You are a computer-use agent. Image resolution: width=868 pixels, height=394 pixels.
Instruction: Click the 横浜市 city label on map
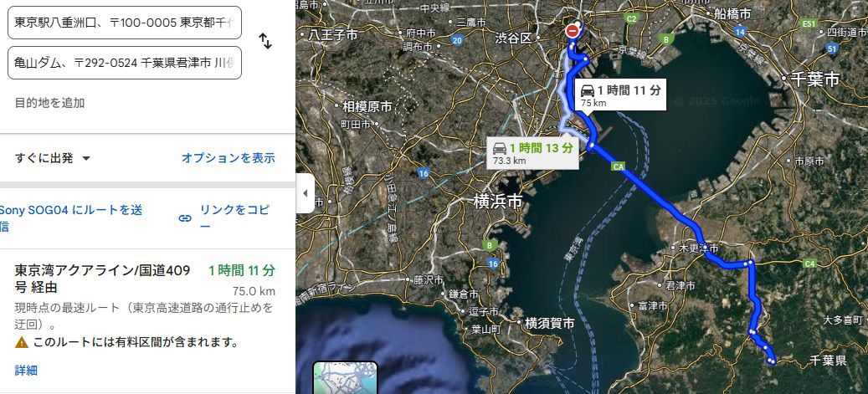tap(498, 202)
